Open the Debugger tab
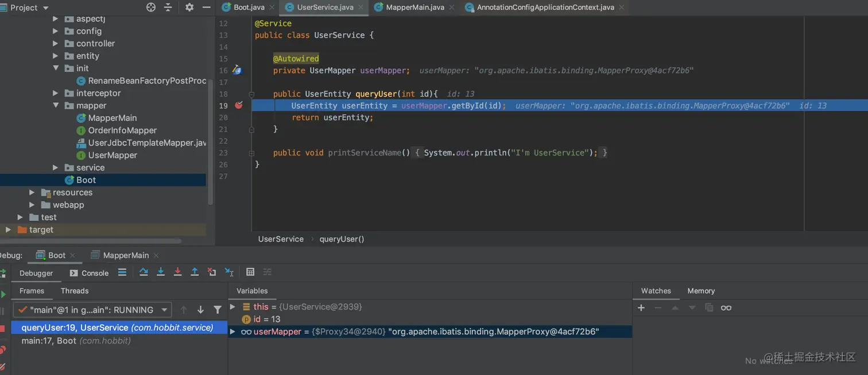This screenshot has height=375, width=868. (x=36, y=273)
